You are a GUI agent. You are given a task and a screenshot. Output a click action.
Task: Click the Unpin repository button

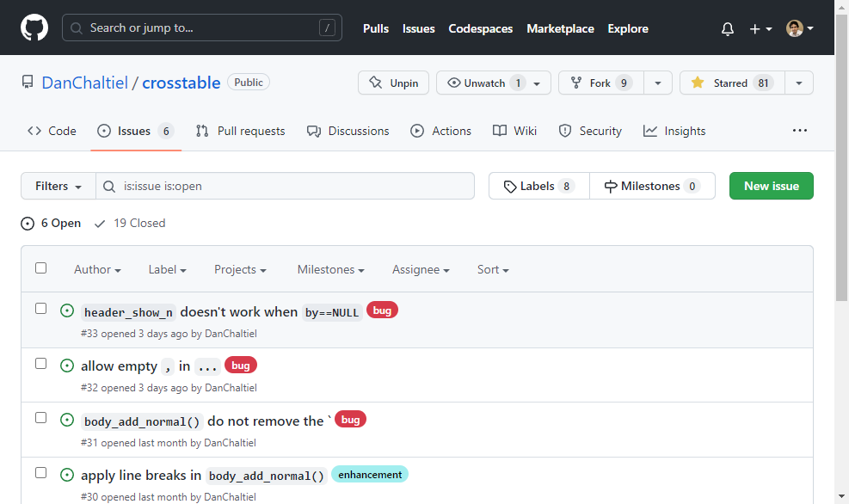(x=393, y=83)
